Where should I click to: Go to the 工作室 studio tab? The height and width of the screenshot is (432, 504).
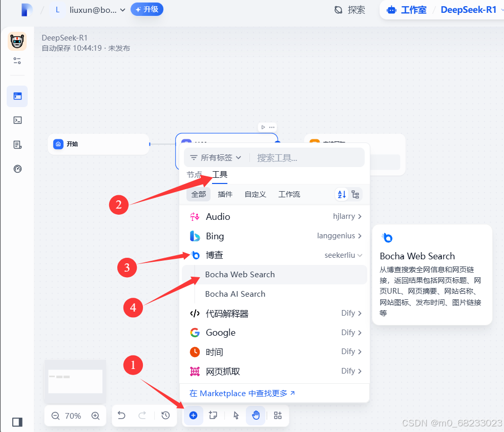(x=407, y=10)
